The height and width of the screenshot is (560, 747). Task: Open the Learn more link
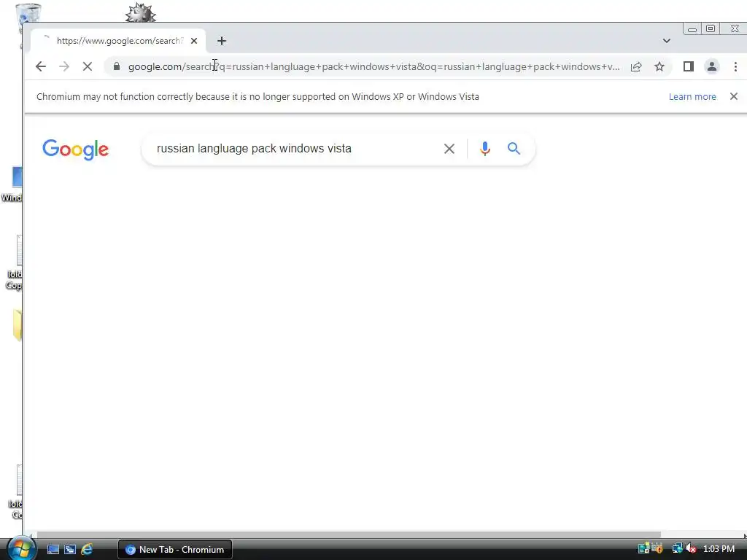(692, 97)
